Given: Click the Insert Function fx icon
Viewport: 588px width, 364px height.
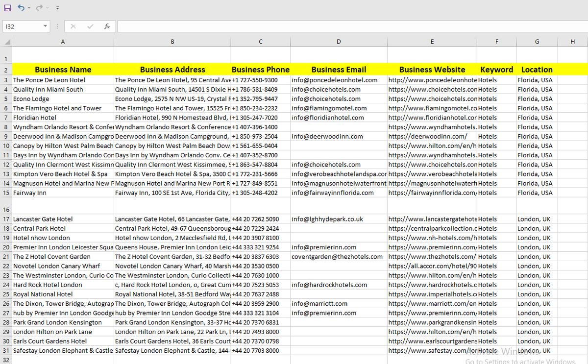Looking at the screenshot, I should (107, 26).
